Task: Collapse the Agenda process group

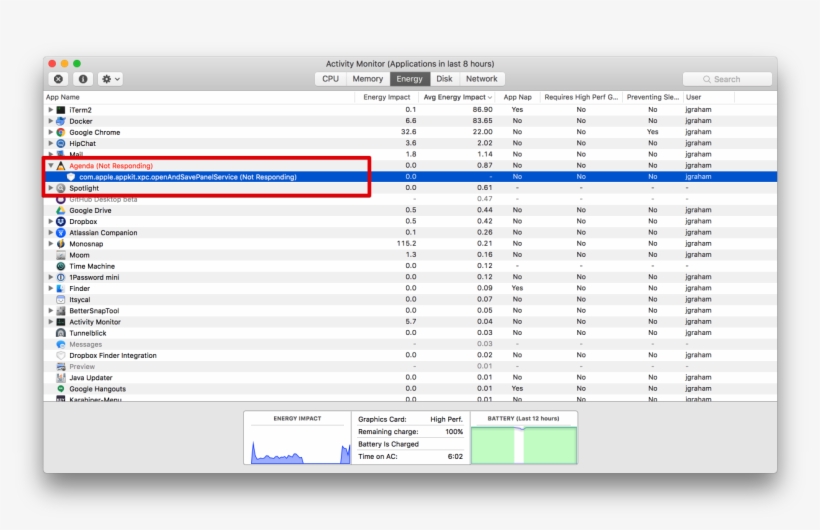Action: tap(51, 165)
